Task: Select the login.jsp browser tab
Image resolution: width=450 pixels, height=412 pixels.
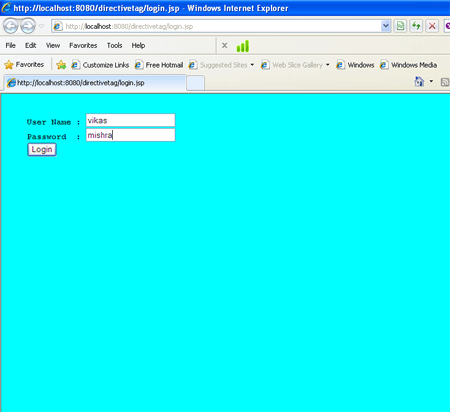Action: 95,83
